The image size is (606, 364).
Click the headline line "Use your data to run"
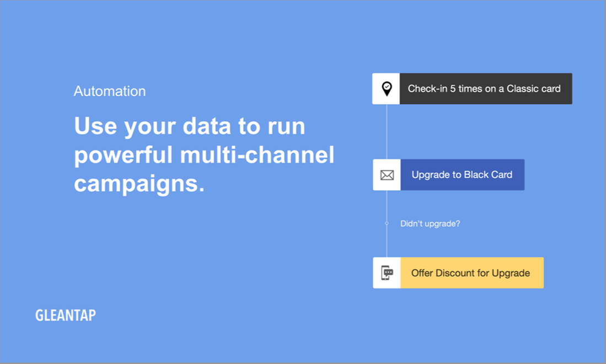tap(189, 127)
